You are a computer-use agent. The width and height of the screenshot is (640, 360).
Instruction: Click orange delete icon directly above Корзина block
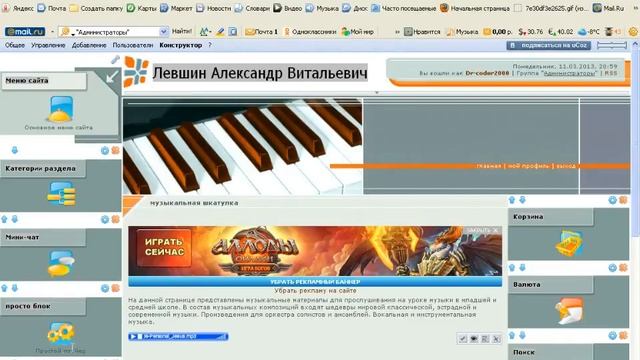[x=623, y=200]
